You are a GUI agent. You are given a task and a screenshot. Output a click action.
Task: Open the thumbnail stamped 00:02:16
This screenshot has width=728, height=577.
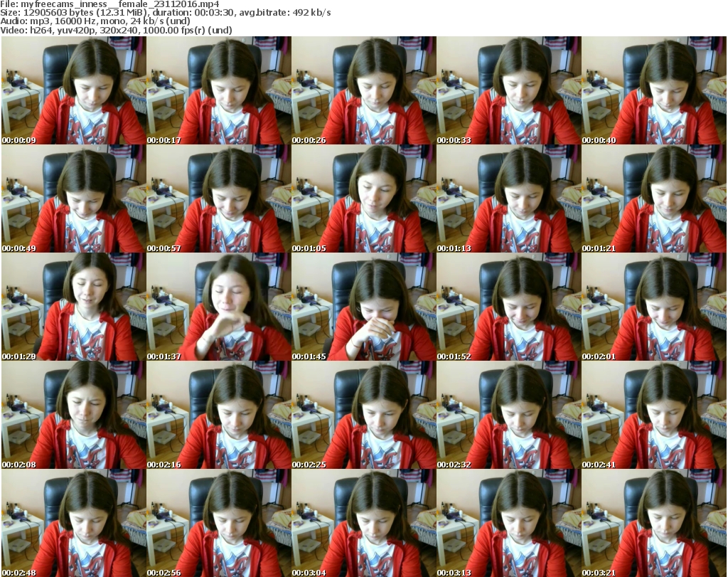click(219, 415)
